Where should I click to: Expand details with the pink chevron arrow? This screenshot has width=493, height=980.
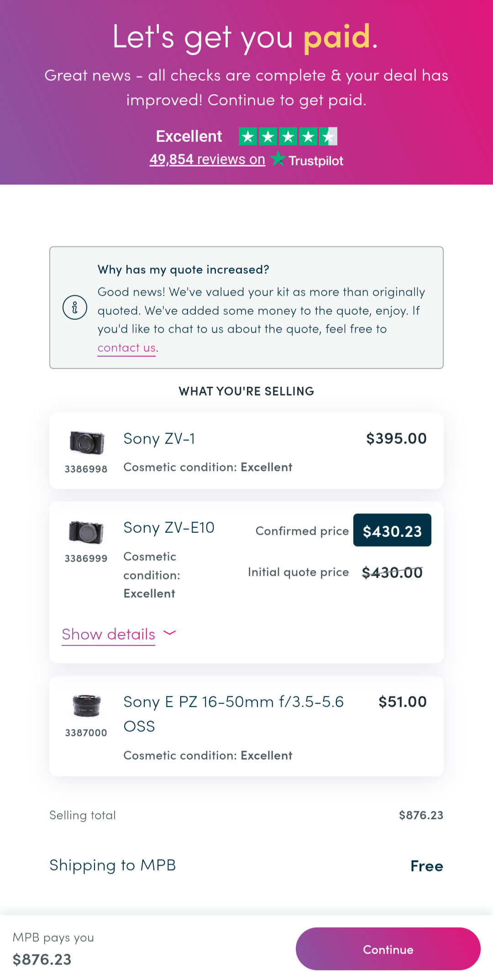click(x=169, y=633)
